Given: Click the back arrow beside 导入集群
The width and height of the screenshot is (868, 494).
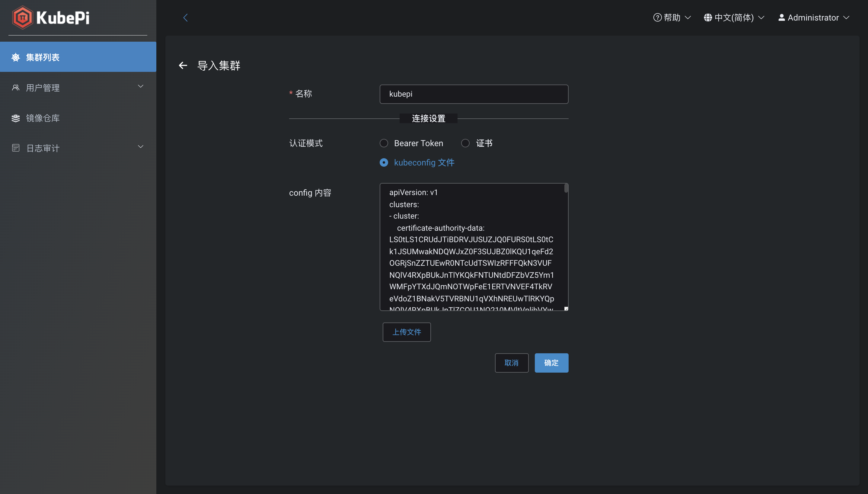Looking at the screenshot, I should [x=183, y=65].
